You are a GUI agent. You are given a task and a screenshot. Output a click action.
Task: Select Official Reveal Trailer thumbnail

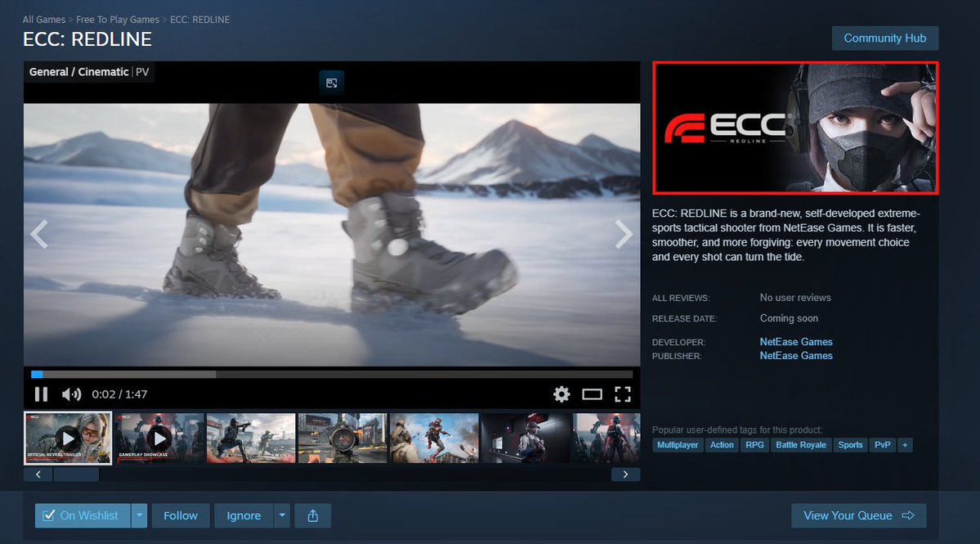68,438
